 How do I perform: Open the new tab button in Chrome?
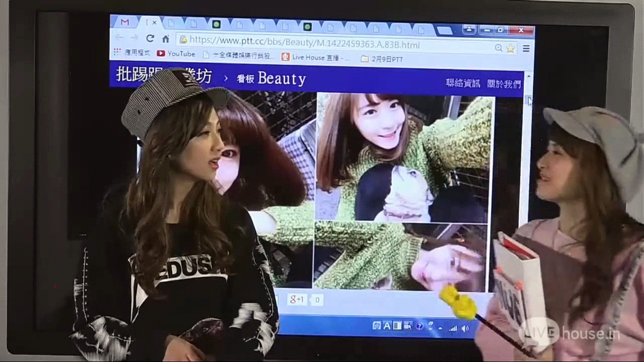point(444,31)
